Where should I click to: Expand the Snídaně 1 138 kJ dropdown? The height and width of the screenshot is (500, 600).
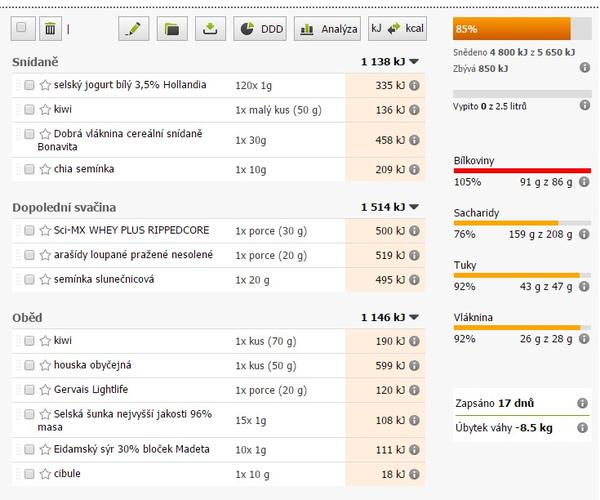tap(414, 62)
